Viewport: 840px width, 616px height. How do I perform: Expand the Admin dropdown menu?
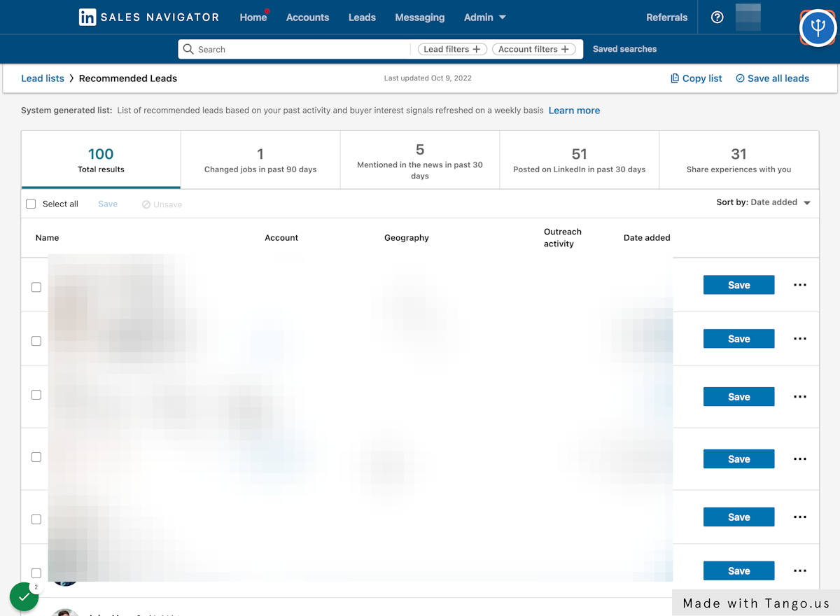click(x=485, y=17)
